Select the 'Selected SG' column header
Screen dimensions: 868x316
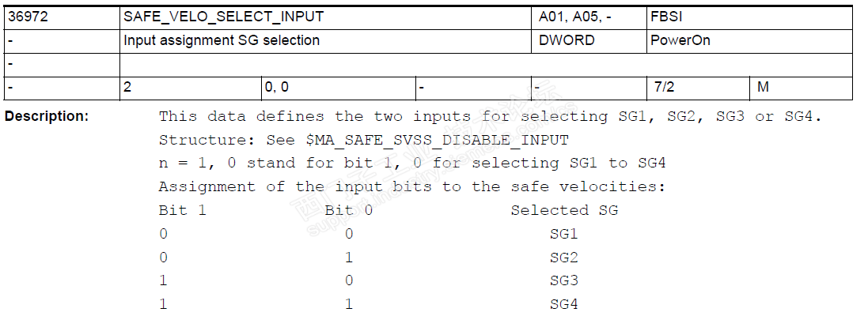564,210
